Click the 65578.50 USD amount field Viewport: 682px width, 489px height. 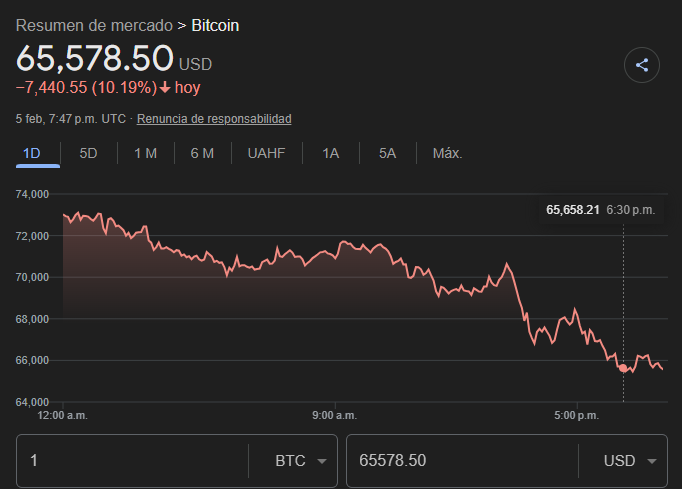point(460,461)
